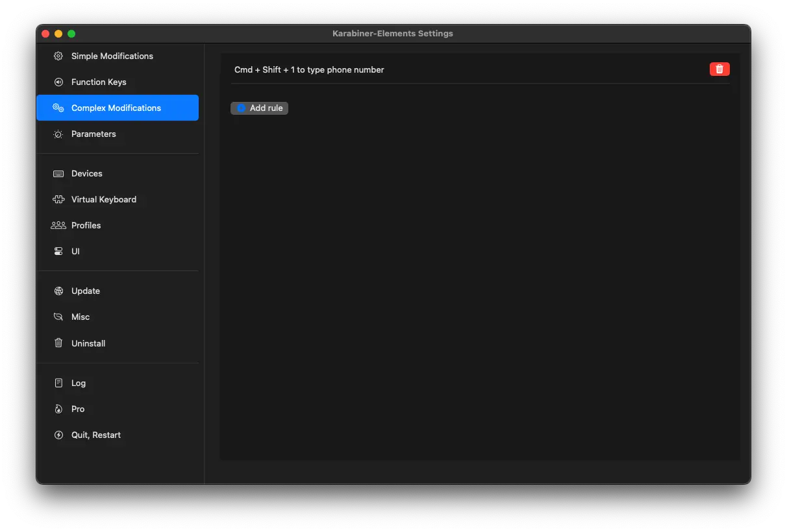Click the people icon beside Profiles
Viewport: 787px width, 532px height.
point(58,225)
